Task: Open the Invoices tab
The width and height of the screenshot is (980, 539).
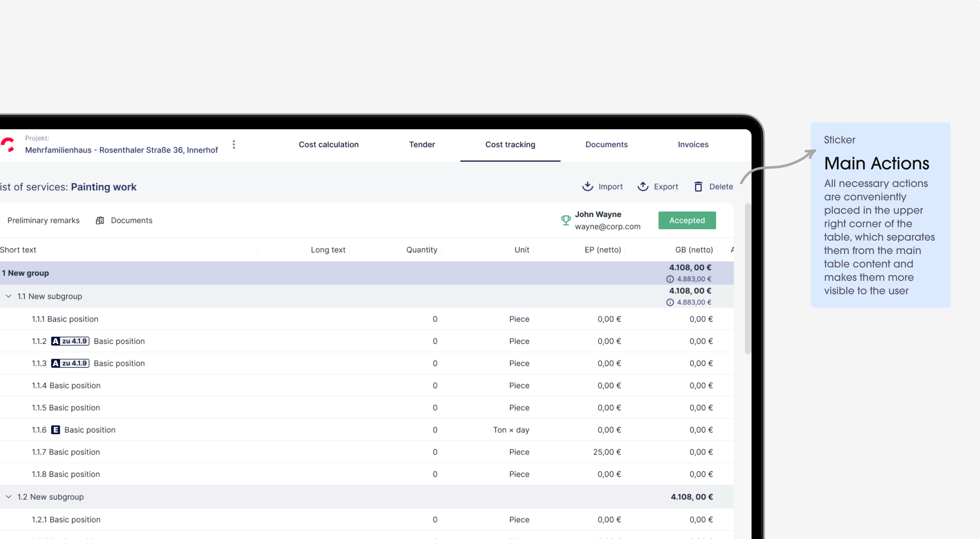Action: pos(693,145)
